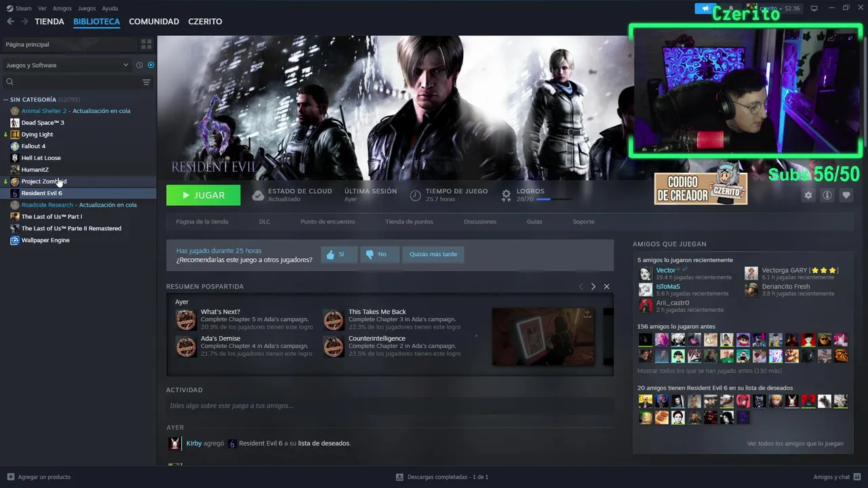The width and height of the screenshot is (868, 488).
Task: Open Punto de encuentro tab
Action: [x=328, y=222]
